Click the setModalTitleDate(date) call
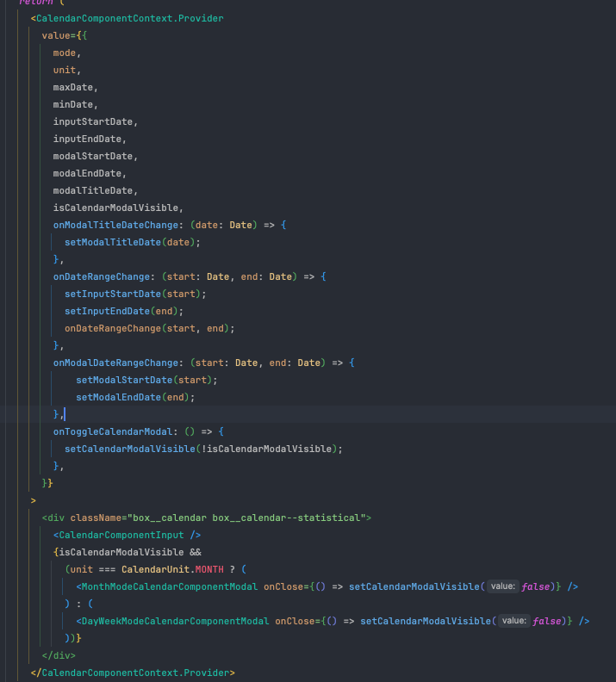Screen dimensions: 616x682 133,242
